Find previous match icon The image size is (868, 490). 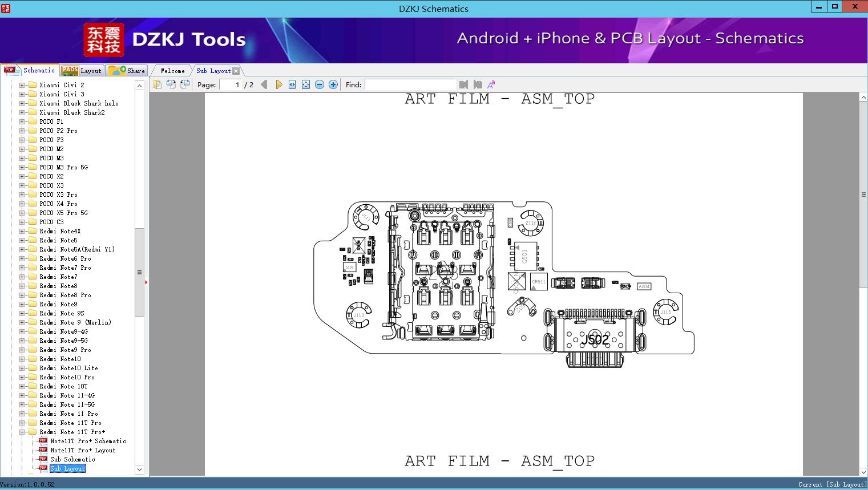463,84
